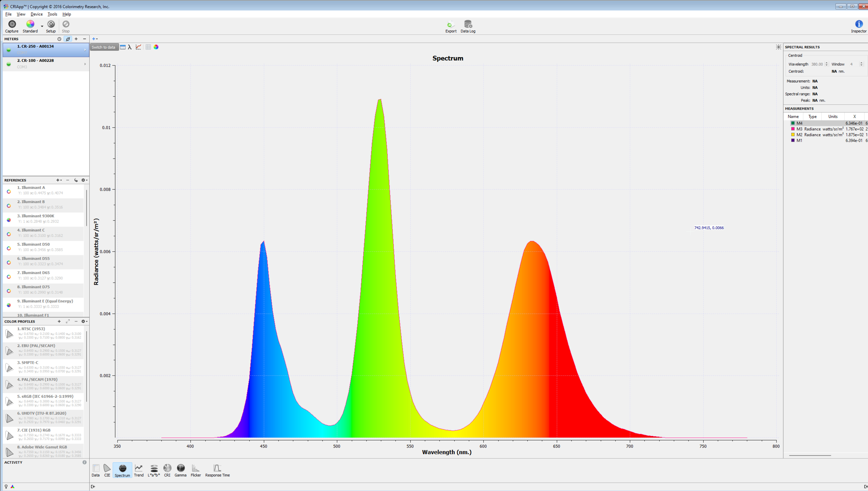Click the lambda wavelength icon
Screen dimensions: 868x491
click(x=130, y=47)
